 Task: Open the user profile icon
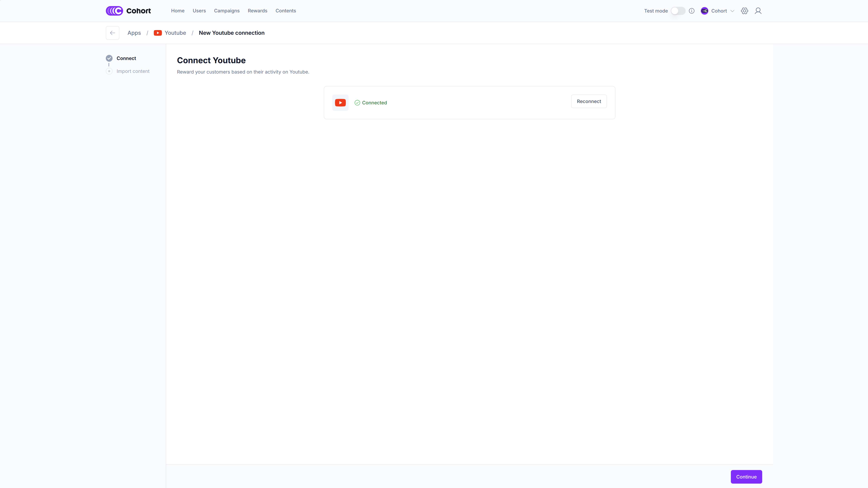click(758, 11)
